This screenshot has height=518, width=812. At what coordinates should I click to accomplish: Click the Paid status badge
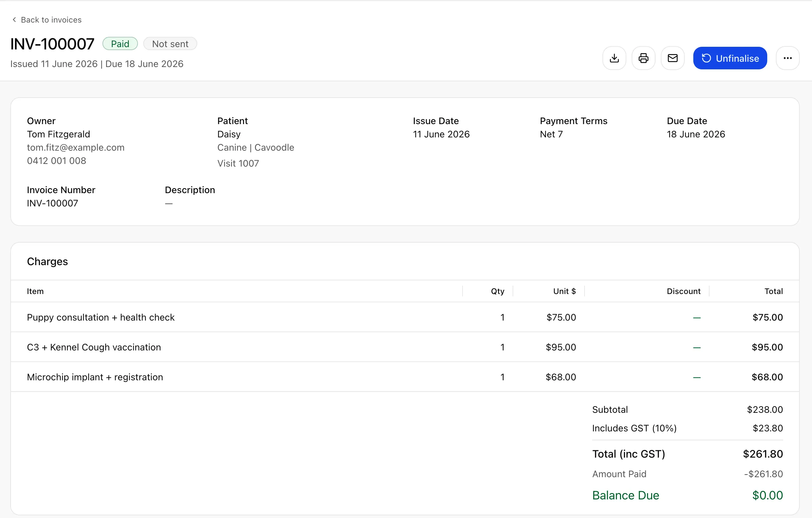(120, 44)
